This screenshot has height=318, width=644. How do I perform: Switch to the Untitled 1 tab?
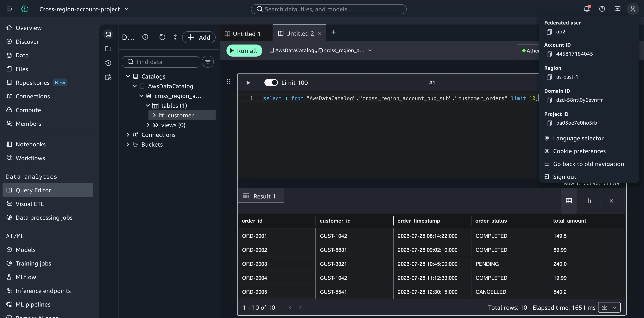[246, 34]
